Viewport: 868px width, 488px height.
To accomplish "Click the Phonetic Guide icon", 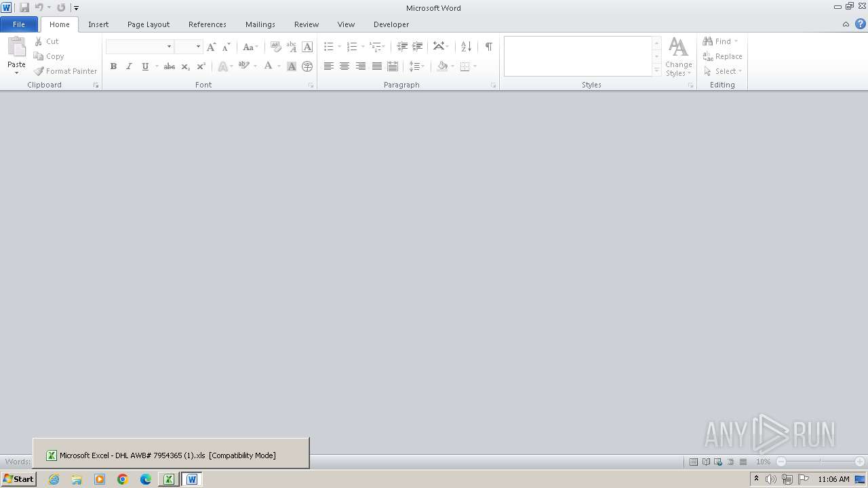I will (x=292, y=47).
